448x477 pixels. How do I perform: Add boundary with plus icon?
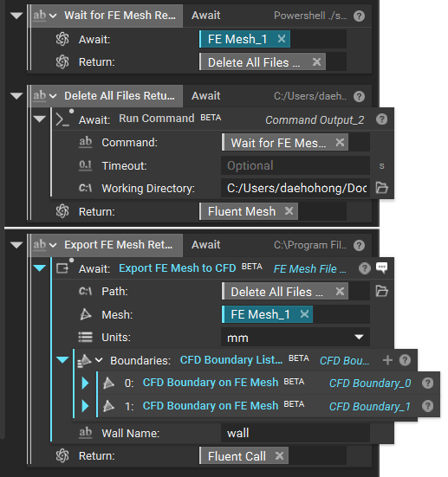click(x=387, y=360)
